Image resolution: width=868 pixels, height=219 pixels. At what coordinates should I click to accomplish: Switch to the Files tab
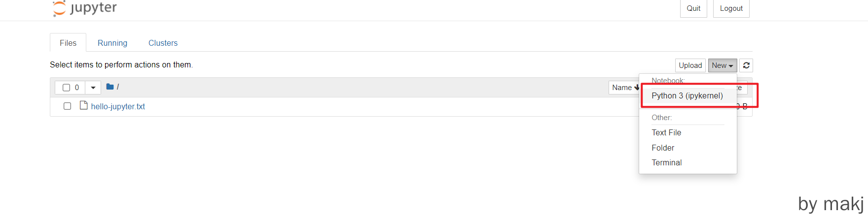(68, 43)
